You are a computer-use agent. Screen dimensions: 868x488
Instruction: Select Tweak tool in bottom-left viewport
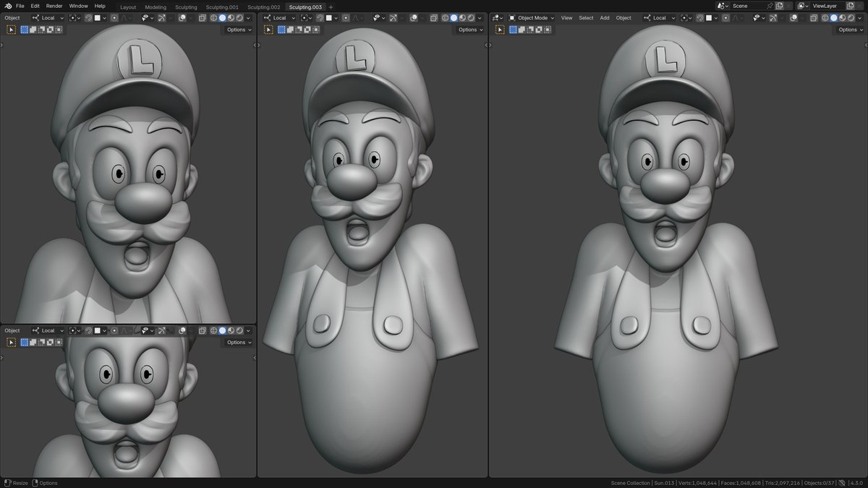(11, 342)
